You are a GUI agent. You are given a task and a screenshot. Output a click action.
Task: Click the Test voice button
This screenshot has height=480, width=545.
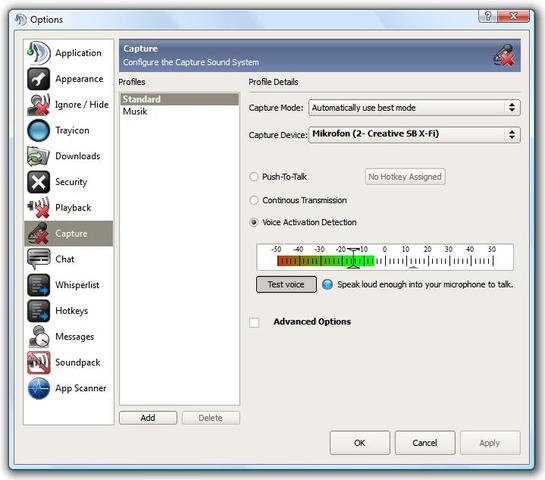[x=286, y=285]
